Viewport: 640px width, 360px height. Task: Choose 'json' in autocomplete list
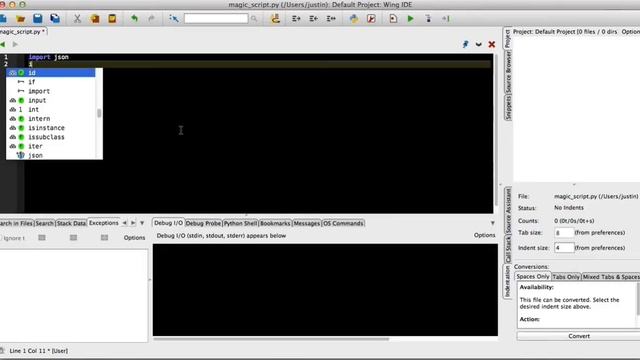tap(50, 155)
